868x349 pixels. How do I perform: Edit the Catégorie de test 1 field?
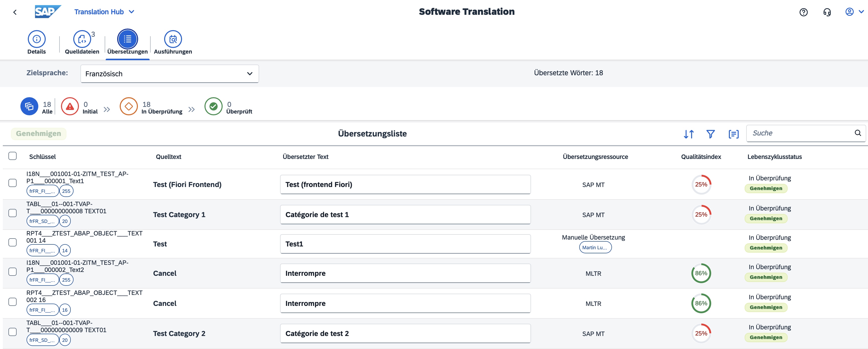coord(405,215)
